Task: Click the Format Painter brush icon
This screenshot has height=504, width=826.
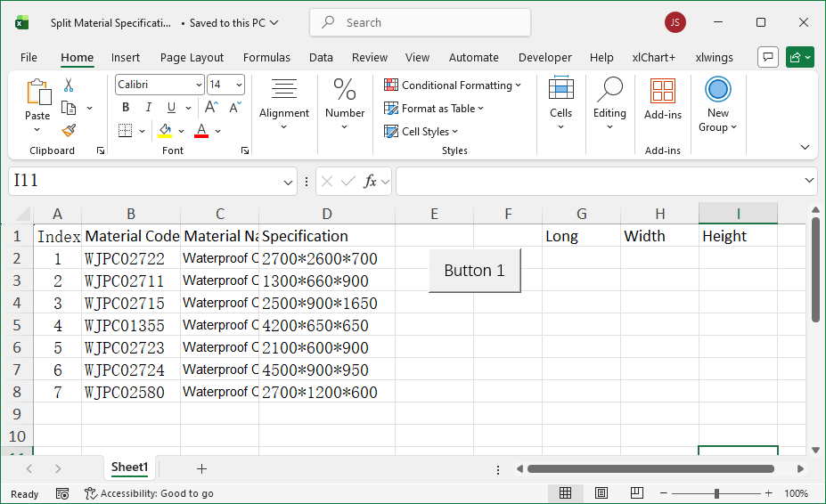Action: coord(69,130)
